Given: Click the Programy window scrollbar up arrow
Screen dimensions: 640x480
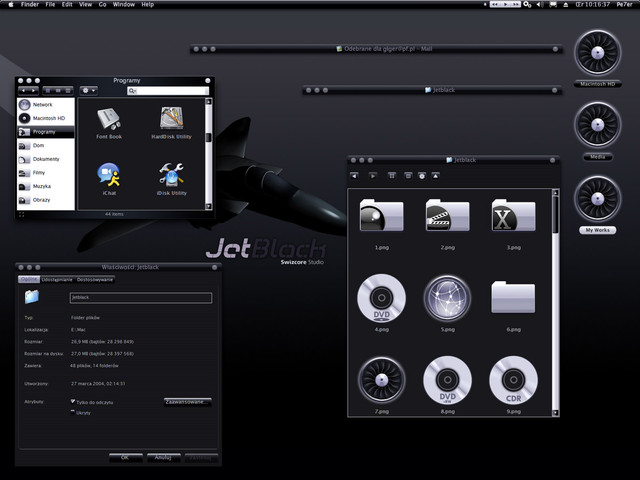Looking at the screenshot, I should (x=209, y=101).
